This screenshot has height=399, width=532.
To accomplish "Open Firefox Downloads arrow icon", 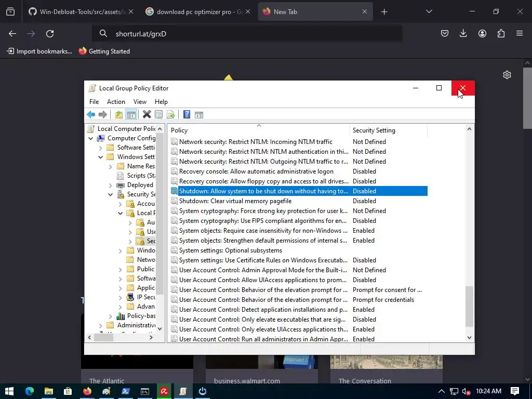I will (463, 34).
